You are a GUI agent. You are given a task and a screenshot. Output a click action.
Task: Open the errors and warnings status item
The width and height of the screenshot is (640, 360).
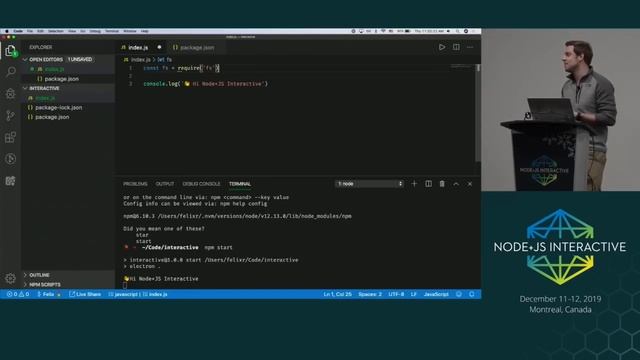[x=18, y=294]
